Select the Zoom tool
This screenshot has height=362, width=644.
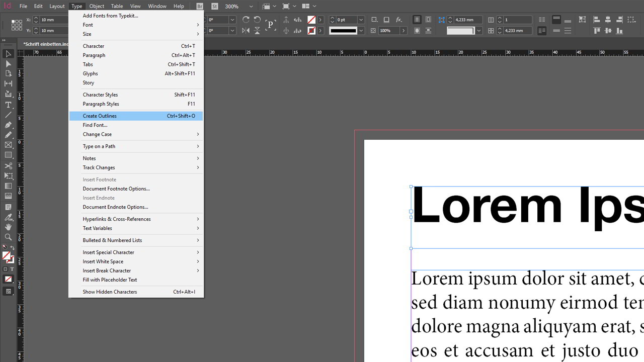[8, 237]
